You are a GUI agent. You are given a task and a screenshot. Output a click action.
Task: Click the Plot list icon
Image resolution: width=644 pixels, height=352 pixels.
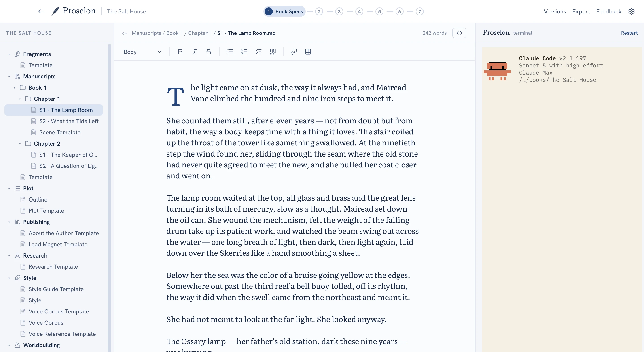click(17, 188)
